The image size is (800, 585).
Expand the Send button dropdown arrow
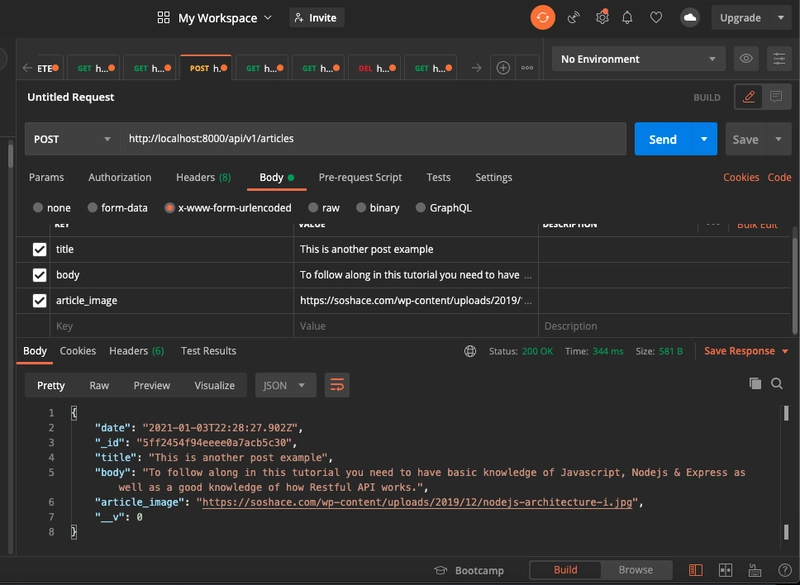[704, 139]
